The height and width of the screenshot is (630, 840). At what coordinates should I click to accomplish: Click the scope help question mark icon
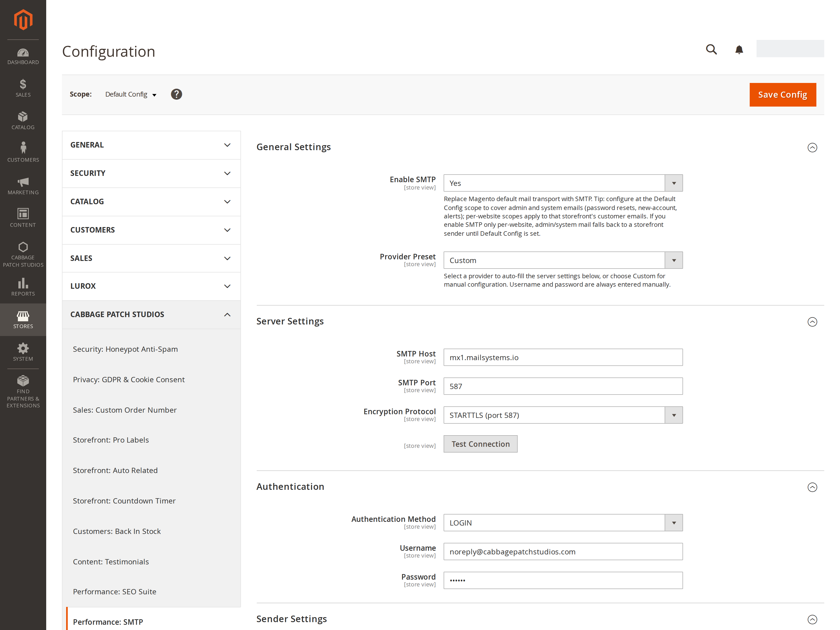(176, 94)
